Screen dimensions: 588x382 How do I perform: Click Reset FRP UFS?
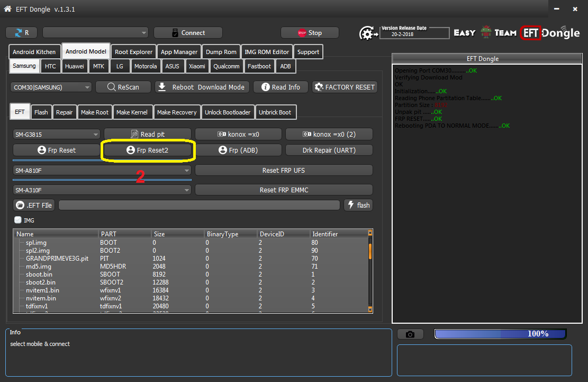point(284,171)
